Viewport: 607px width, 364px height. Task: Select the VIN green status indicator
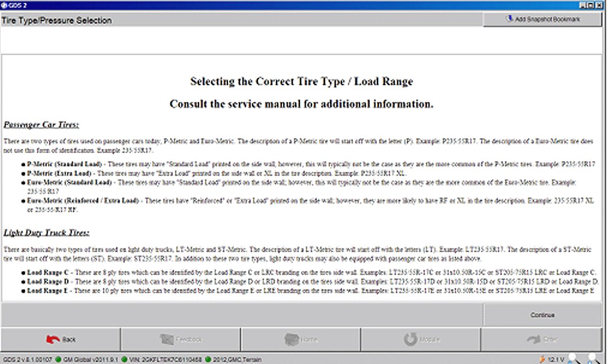click(x=123, y=359)
